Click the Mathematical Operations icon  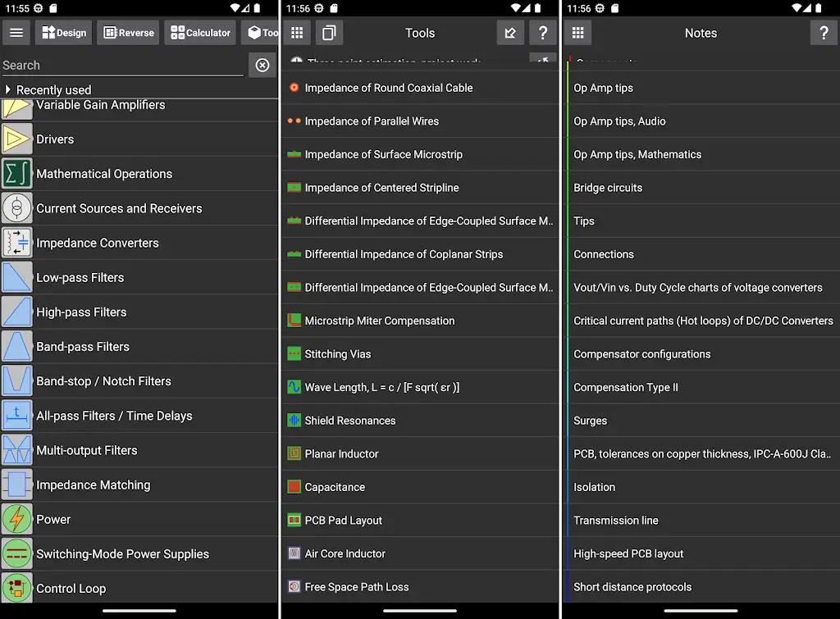point(16,174)
